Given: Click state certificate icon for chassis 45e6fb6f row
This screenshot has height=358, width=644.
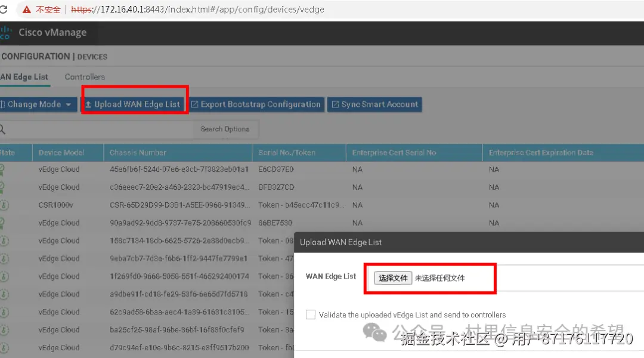Looking at the screenshot, I should coord(2,169).
